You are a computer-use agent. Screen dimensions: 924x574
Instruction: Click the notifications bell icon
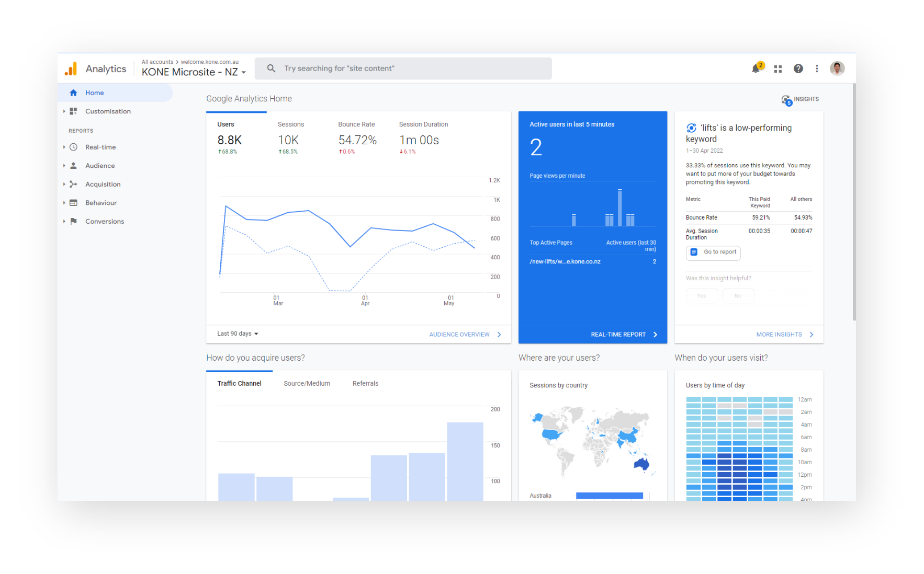pos(756,68)
